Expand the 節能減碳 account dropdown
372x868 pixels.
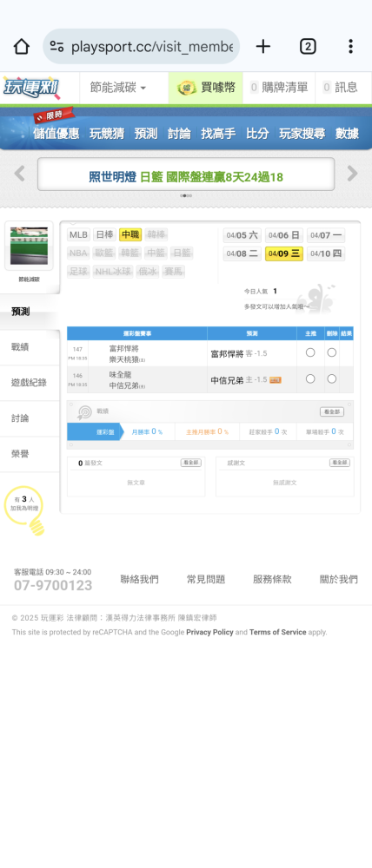coord(118,88)
